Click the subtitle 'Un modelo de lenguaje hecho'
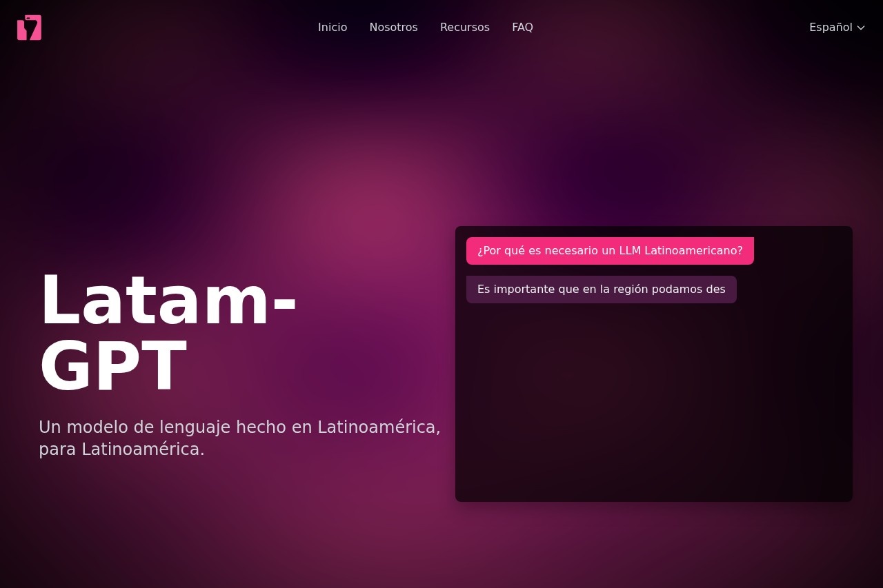 tap(239, 438)
